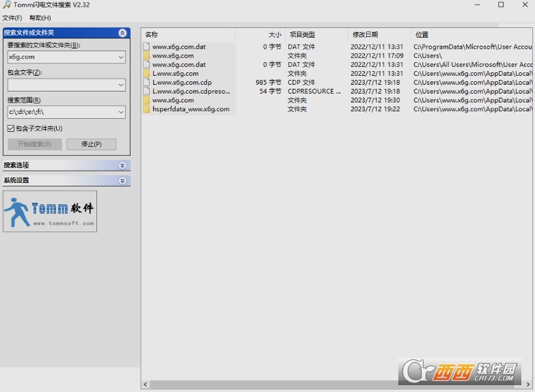Select file name L.www.x6g.com.cdp
535x392 pixels.
point(182,82)
